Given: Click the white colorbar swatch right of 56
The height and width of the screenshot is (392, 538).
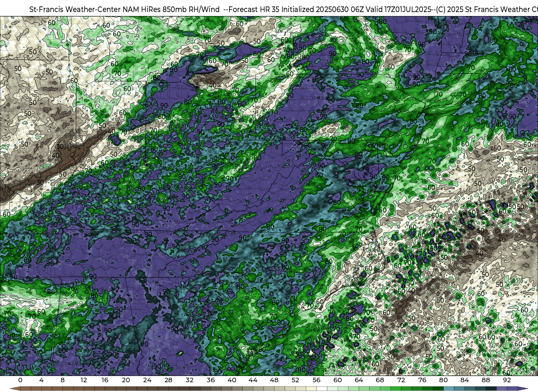Looking at the screenshot, I should (x=322, y=389).
